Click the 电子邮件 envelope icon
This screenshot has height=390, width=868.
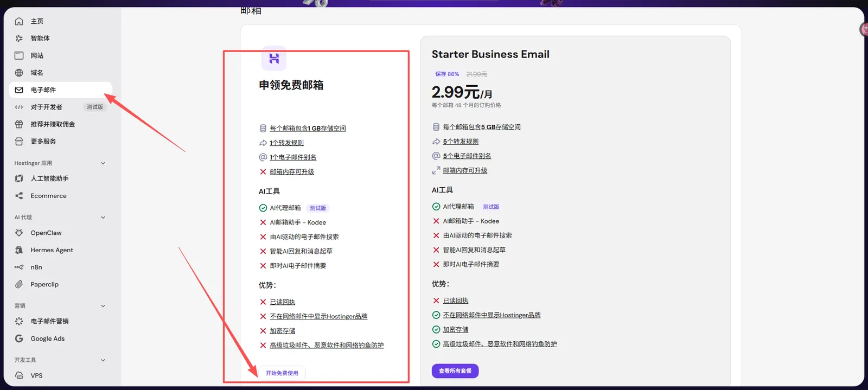19,90
